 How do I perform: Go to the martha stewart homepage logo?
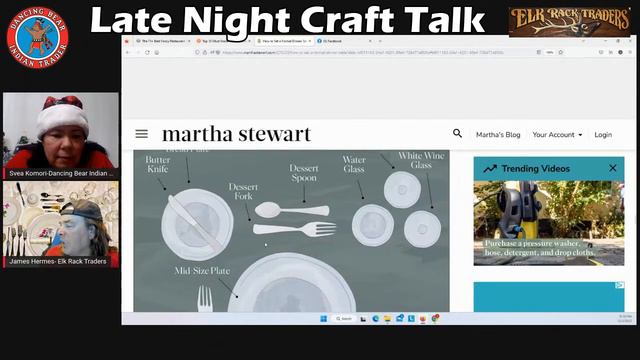click(x=236, y=134)
